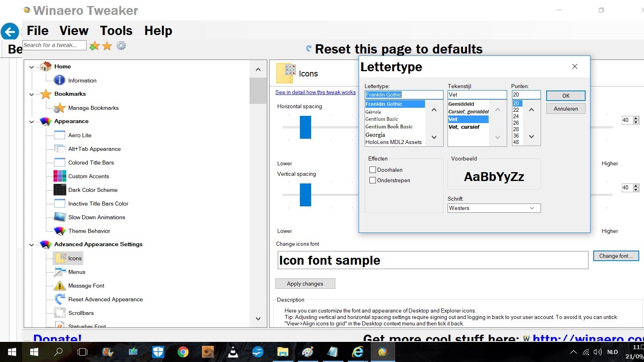Open the Schrift Westers dropdown
The width and height of the screenshot is (644, 362).
[494, 208]
